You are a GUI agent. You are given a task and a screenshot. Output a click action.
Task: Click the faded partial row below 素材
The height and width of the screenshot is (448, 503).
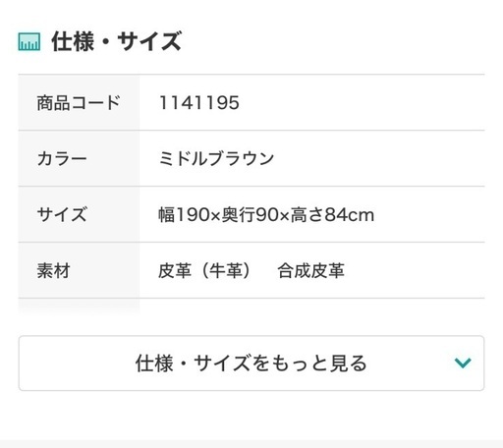coord(79,307)
